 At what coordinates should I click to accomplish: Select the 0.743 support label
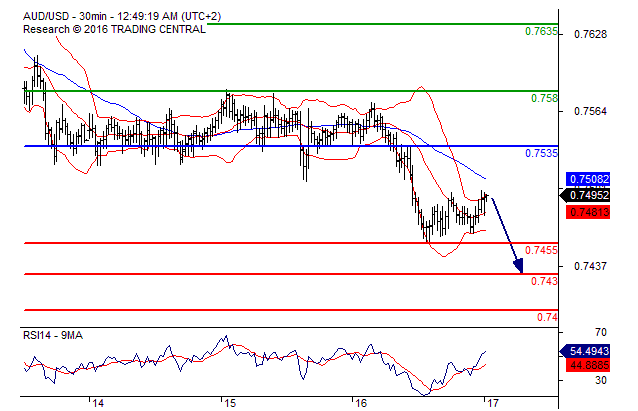[x=544, y=281]
